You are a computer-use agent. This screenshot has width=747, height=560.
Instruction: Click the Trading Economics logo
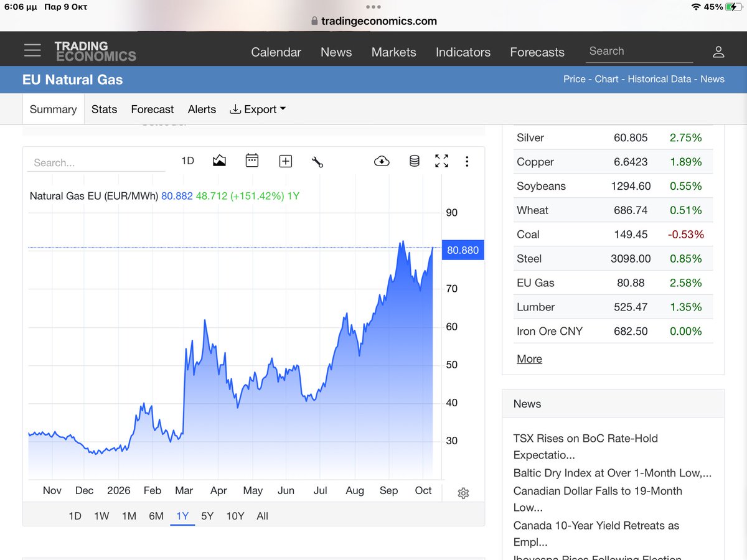[95, 51]
